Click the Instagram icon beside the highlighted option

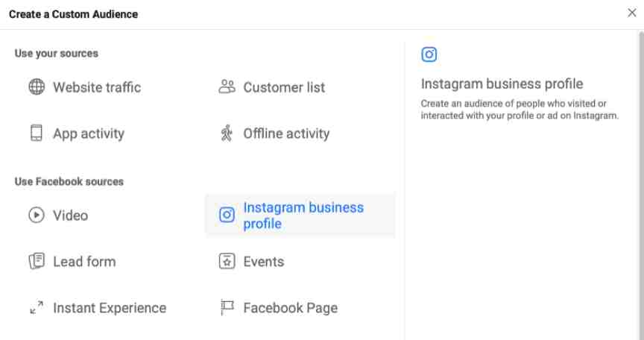227,215
